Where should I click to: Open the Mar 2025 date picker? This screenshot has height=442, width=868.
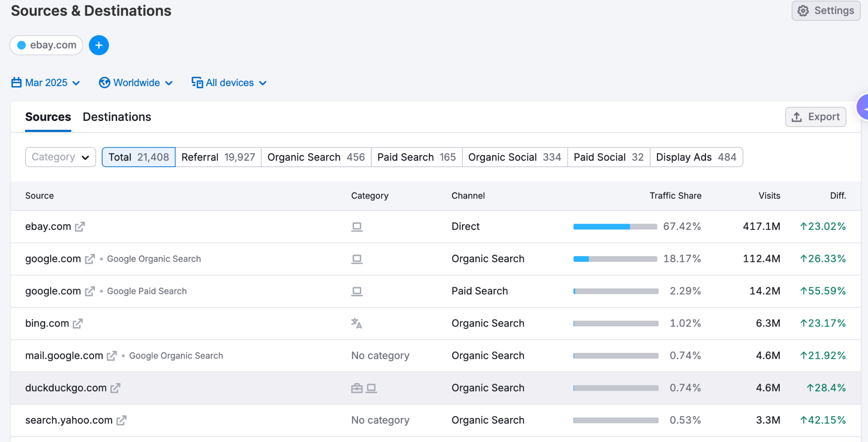(x=47, y=83)
